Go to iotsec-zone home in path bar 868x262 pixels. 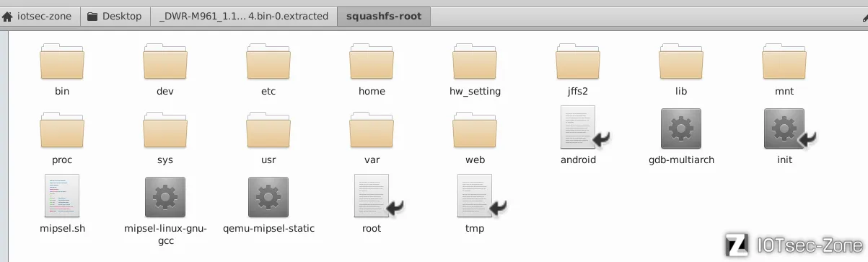(39, 16)
